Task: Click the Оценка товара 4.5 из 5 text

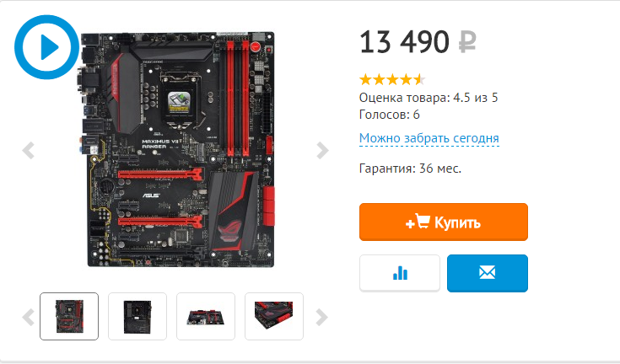Action: point(429,98)
